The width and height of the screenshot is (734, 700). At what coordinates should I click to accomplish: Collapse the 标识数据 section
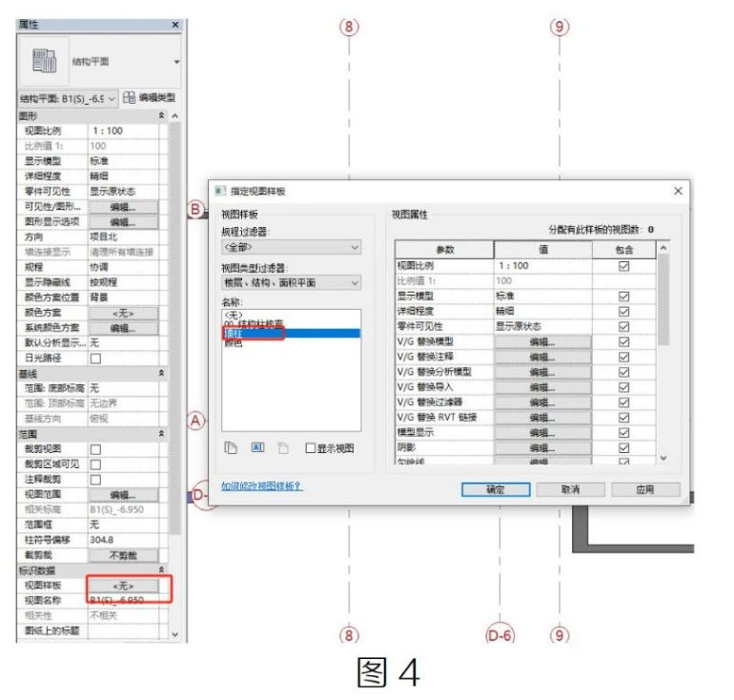(161, 570)
